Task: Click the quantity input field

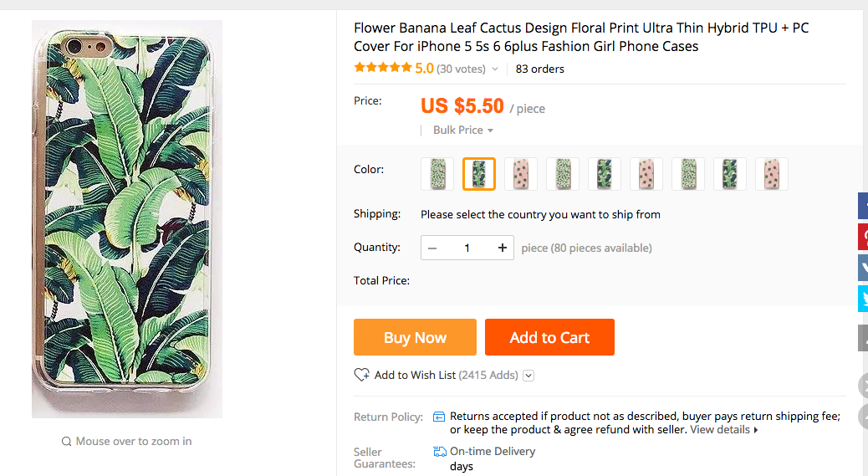Action: [x=467, y=248]
